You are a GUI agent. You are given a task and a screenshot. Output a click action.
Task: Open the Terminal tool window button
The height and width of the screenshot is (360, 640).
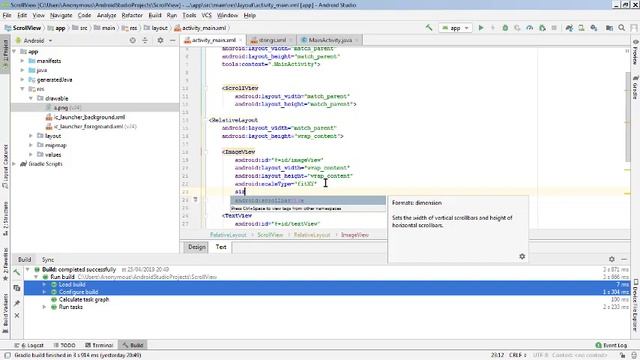(x=99, y=345)
